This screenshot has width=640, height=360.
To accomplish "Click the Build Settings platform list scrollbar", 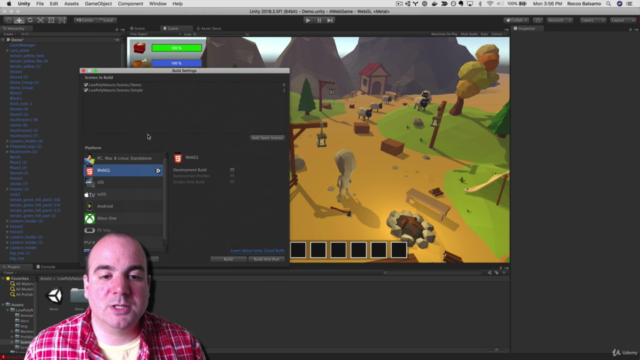I will point(165,200).
